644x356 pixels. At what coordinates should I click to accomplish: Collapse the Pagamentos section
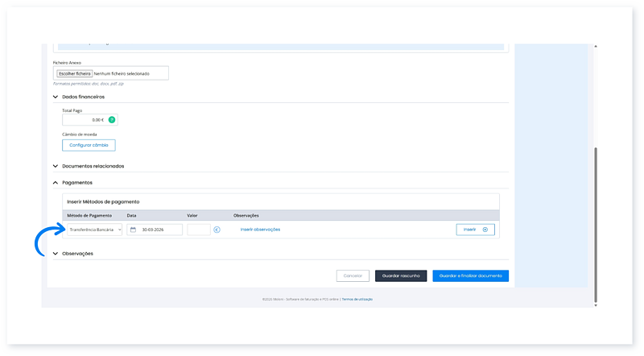pos(56,183)
